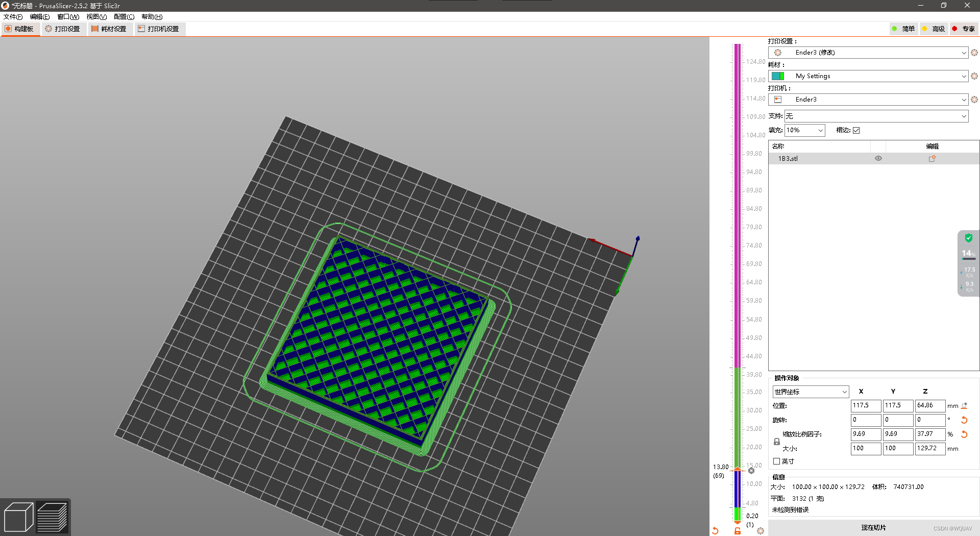Click the lower layer slider thumb at 0.20

738,522
